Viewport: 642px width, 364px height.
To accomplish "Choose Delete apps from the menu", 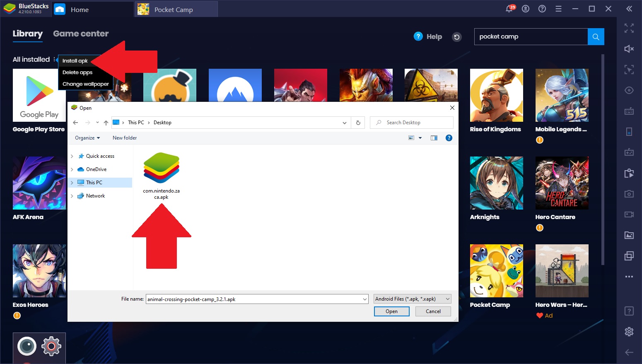I will 77,72.
